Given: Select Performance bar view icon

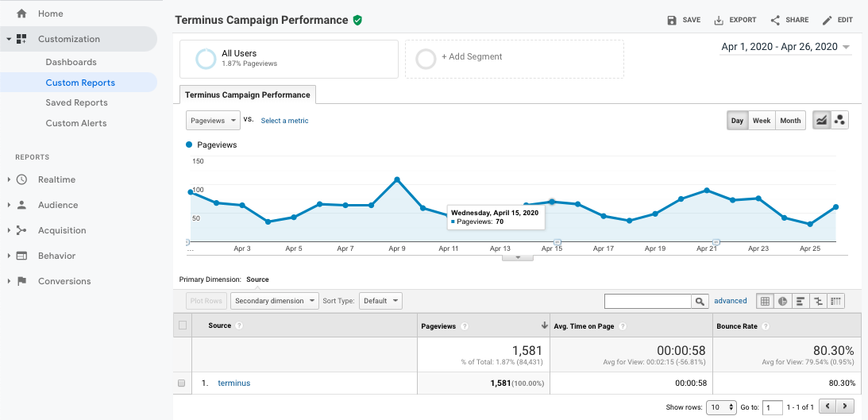Looking at the screenshot, I should [x=800, y=301].
